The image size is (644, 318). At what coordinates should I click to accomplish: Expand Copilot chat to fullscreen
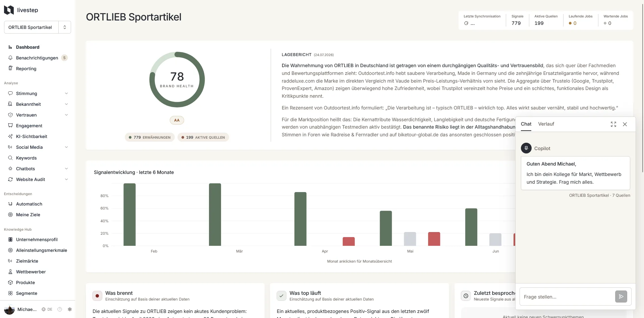tap(613, 124)
